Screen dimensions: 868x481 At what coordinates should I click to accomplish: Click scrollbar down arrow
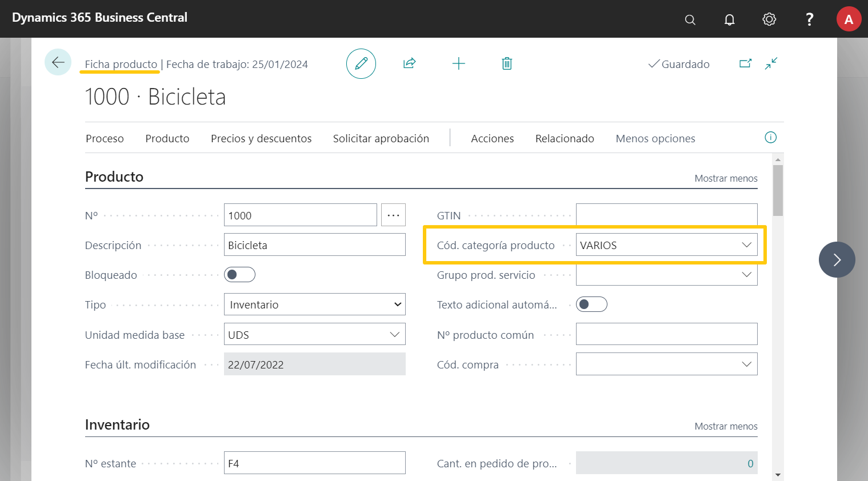tap(778, 475)
